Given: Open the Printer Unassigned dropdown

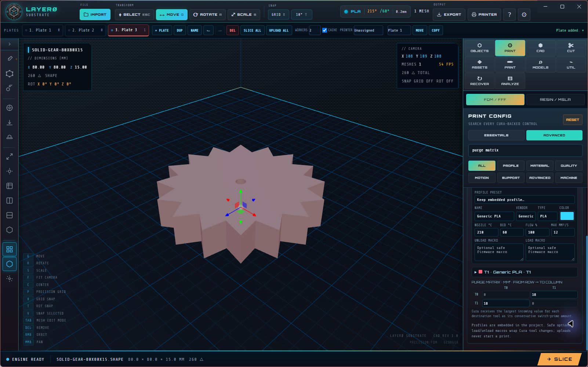Looking at the screenshot, I should 368,30.
